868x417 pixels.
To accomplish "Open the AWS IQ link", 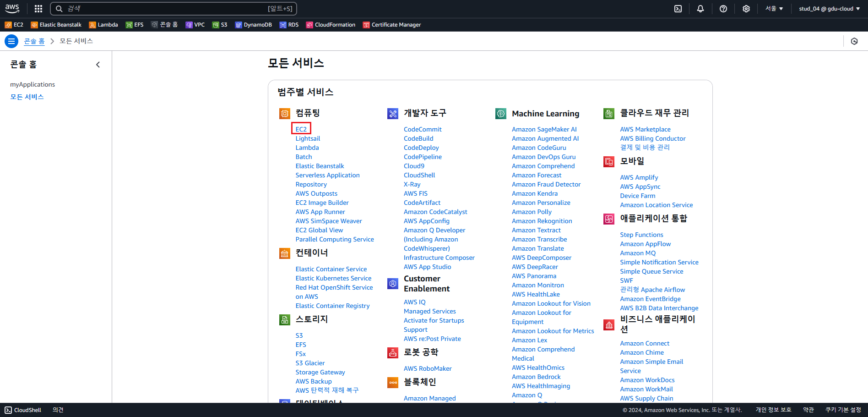I will [x=415, y=302].
